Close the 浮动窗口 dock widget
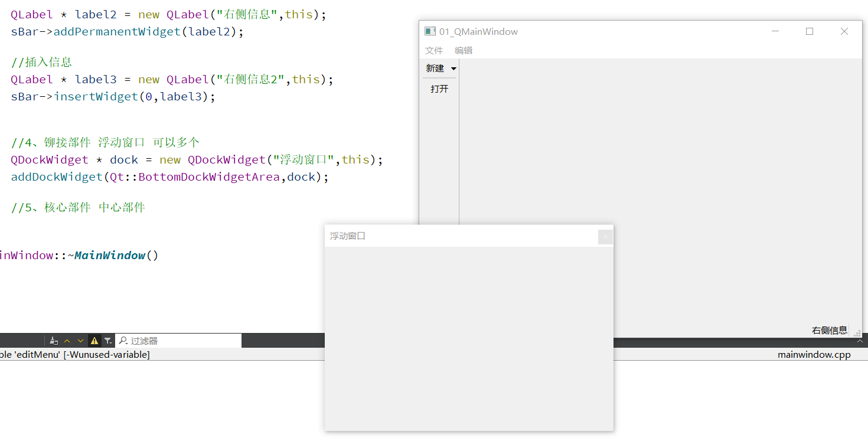 (x=605, y=236)
